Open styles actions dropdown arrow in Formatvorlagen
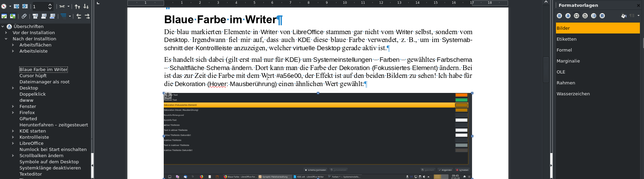Screen dimensions: 644x179 click(x=639, y=16)
